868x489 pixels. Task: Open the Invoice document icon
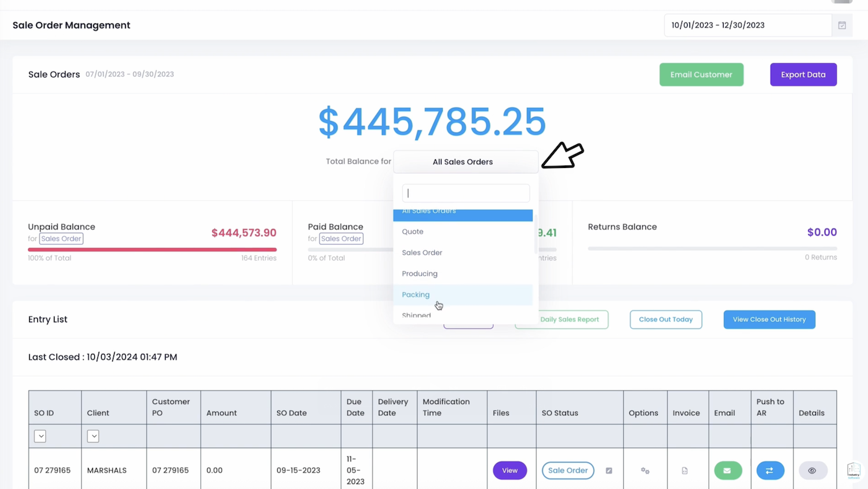pos(684,470)
